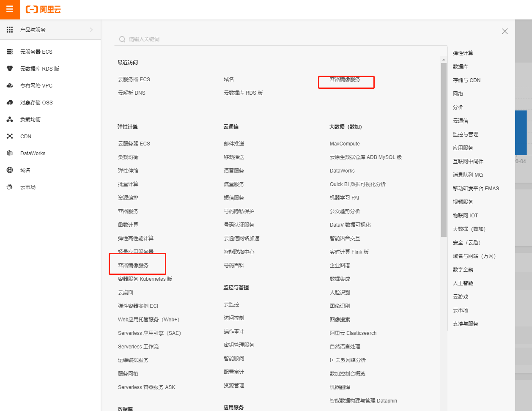The image size is (532, 411).
Task: Click the Alibaba Cloud logo
Action: click(43, 9)
